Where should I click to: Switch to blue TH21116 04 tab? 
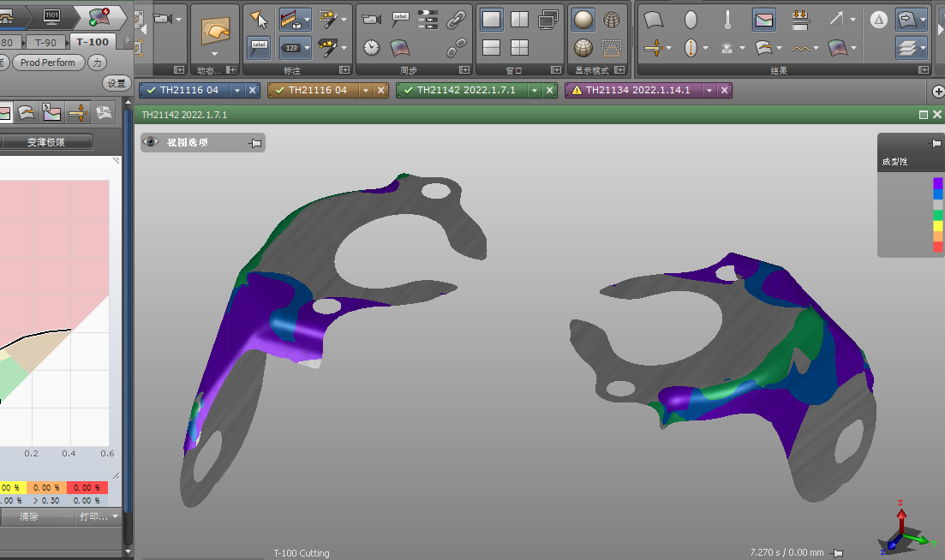[188, 90]
